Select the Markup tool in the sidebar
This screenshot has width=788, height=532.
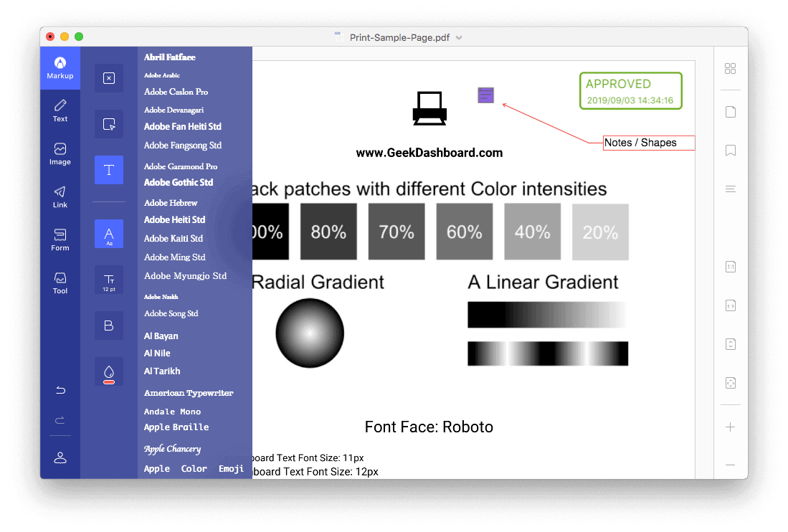pyautogui.click(x=60, y=67)
